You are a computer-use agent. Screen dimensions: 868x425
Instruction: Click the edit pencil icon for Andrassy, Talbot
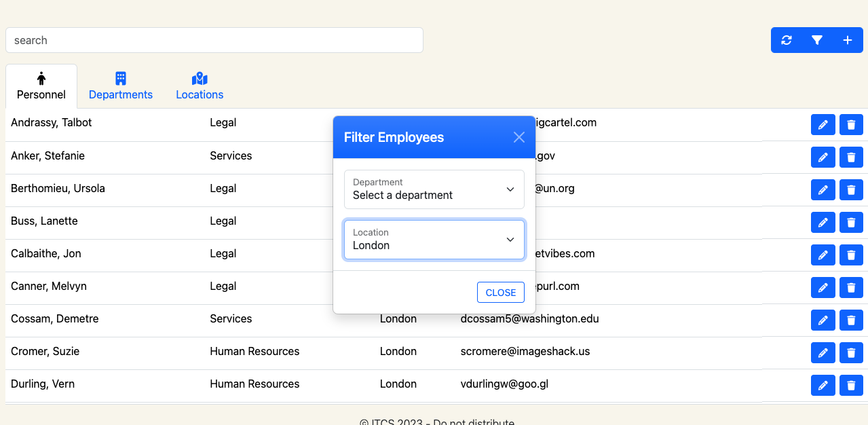(823, 124)
